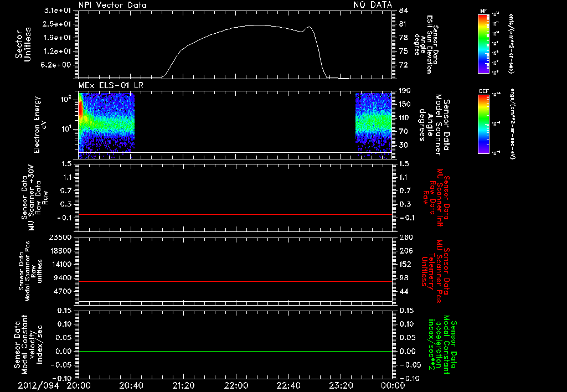Click the 78 degree tick label
Screen dimensions: 567x392
403,38
